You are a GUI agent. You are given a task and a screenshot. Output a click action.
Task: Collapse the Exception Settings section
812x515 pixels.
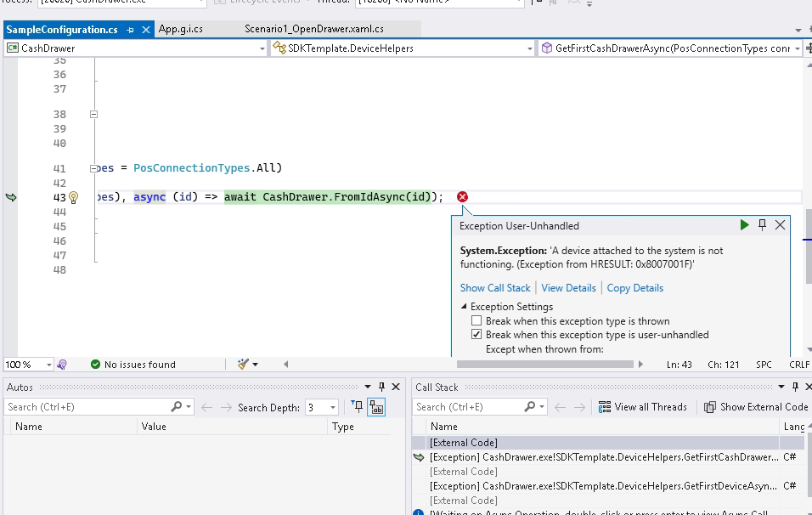(464, 307)
